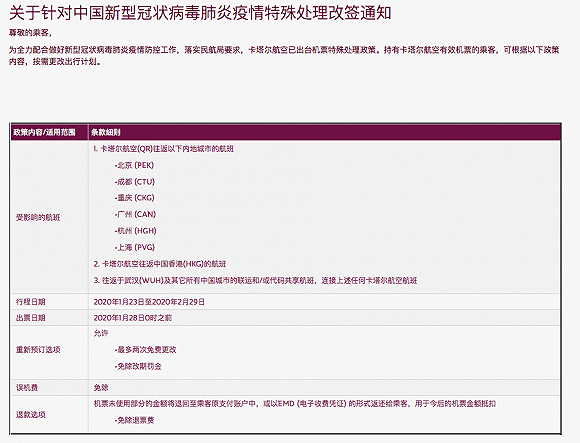Click the Wuhan (WUH) codeshare flights line

(x=255, y=281)
